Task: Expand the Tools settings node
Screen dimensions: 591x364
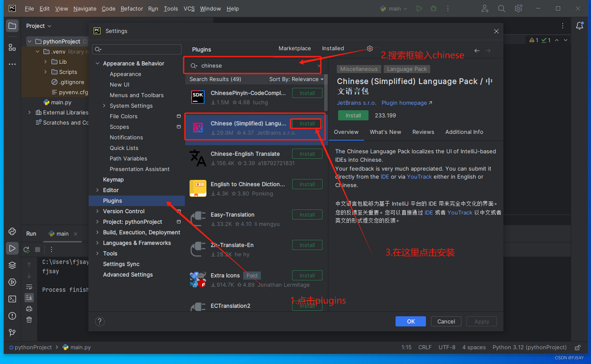Action: (98, 253)
